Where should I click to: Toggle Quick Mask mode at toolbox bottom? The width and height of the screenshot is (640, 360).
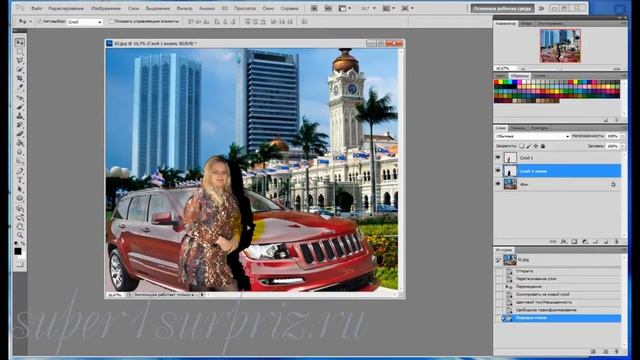click(x=20, y=264)
